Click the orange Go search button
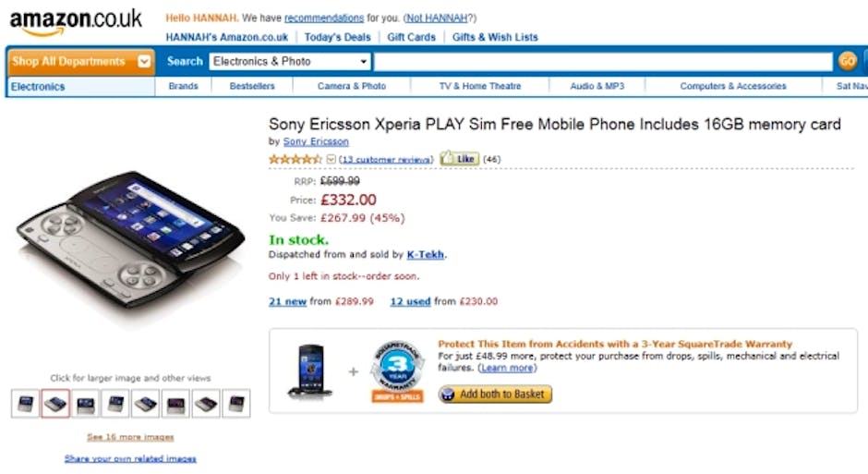The width and height of the screenshot is (868, 474). click(847, 61)
